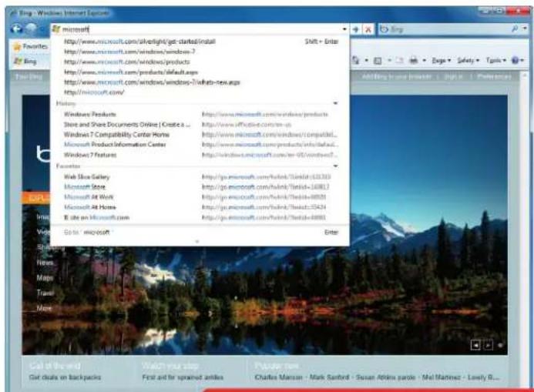Open the Safety menu
534x392 pixels.
pyautogui.click(x=468, y=61)
